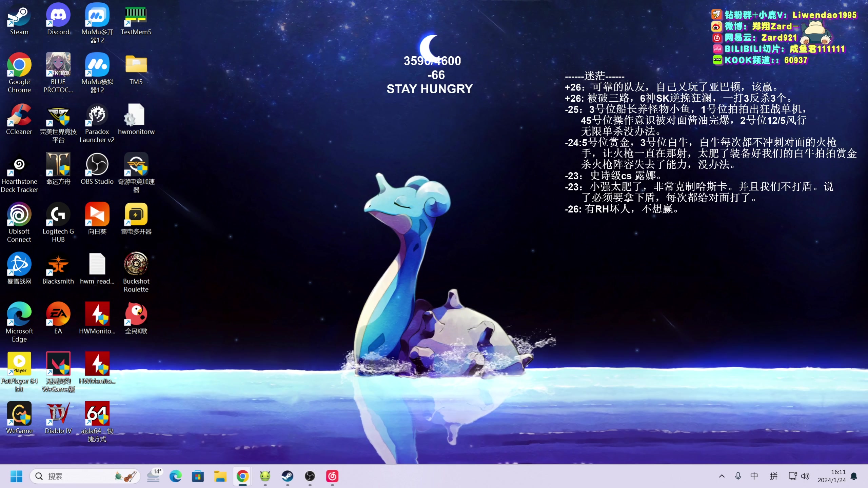Expand the hidden system tray icons
The height and width of the screenshot is (488, 868).
pos(722,476)
